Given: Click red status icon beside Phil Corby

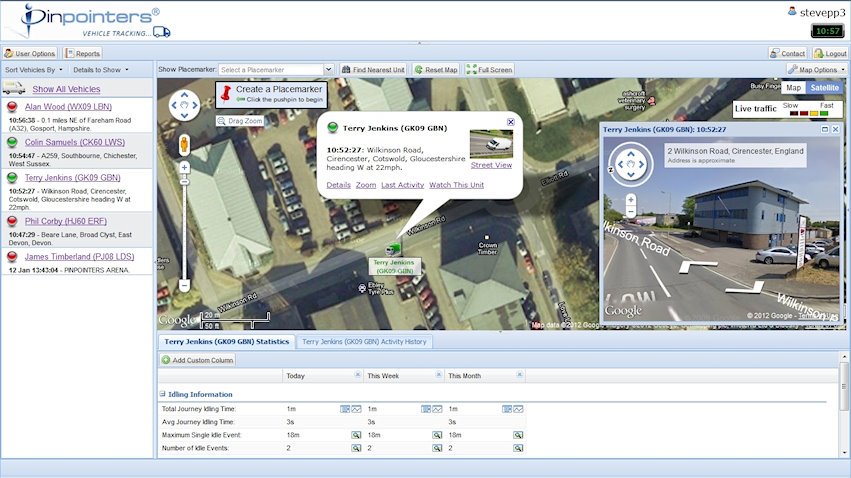Looking at the screenshot, I should tap(12, 221).
